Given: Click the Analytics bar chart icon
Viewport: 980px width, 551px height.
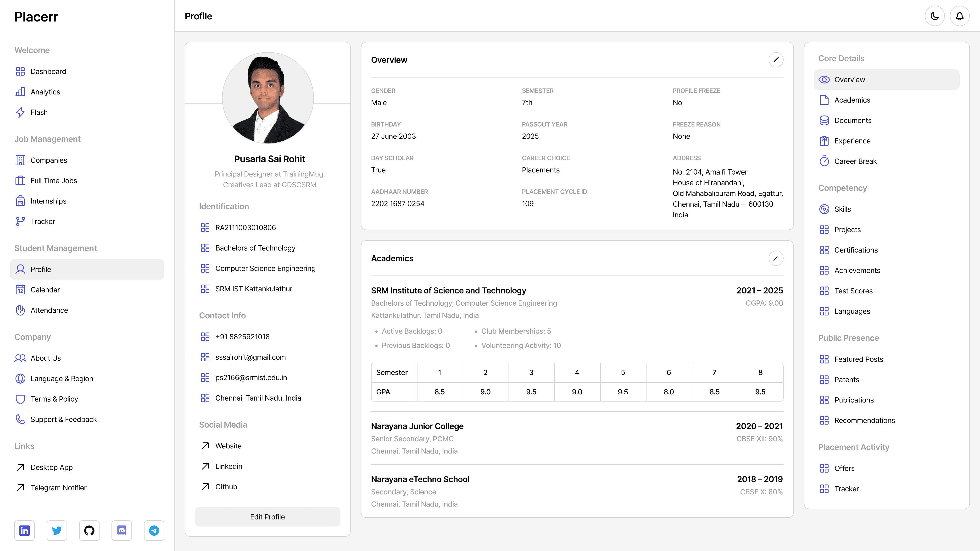Looking at the screenshot, I should pos(20,92).
